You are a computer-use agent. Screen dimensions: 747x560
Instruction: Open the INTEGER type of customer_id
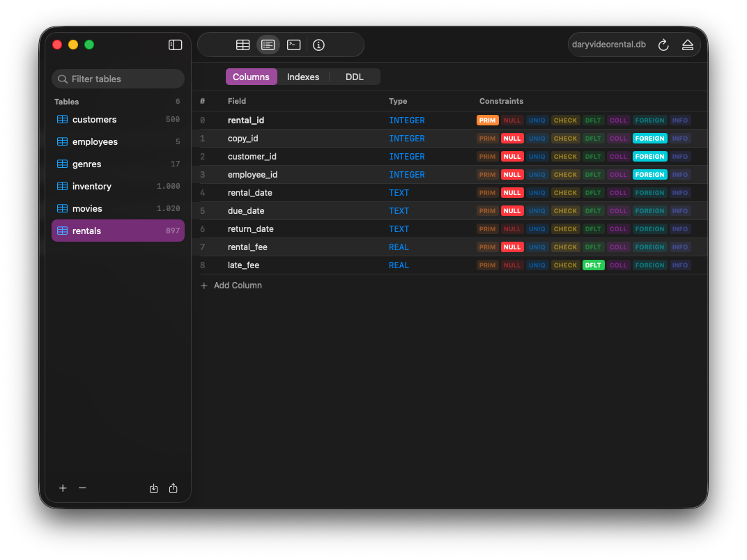(407, 157)
